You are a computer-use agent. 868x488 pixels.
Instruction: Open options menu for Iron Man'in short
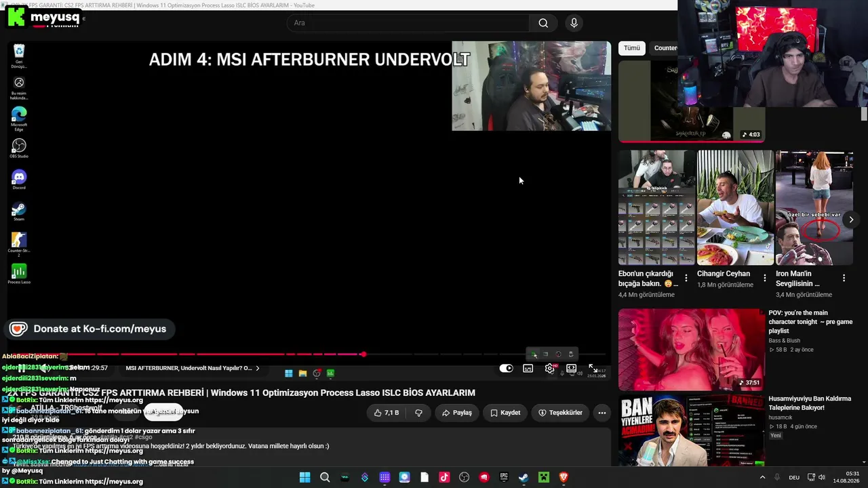coord(844,278)
